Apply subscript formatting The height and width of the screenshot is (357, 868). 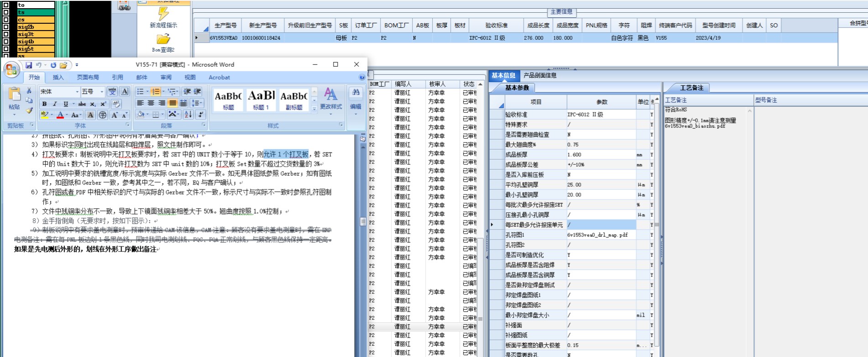(x=93, y=104)
